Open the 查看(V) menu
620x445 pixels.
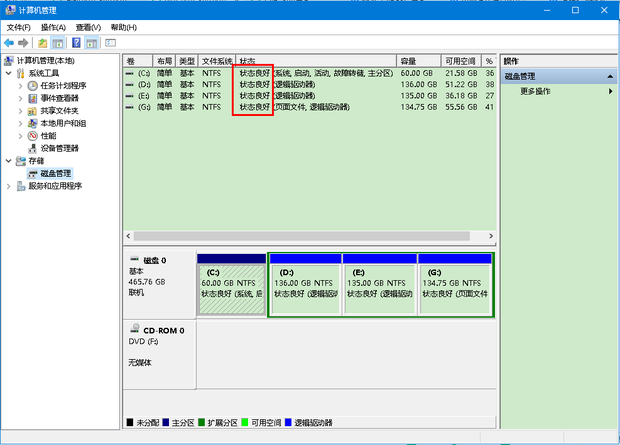coord(88,27)
